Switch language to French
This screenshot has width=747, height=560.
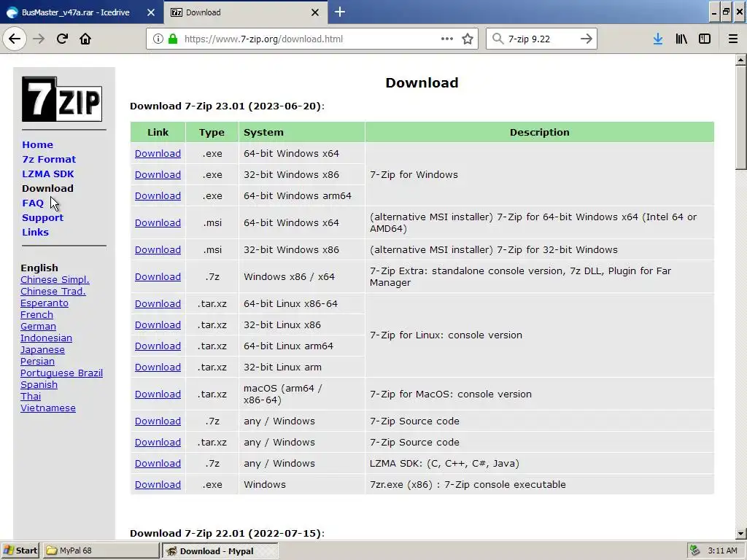point(36,315)
